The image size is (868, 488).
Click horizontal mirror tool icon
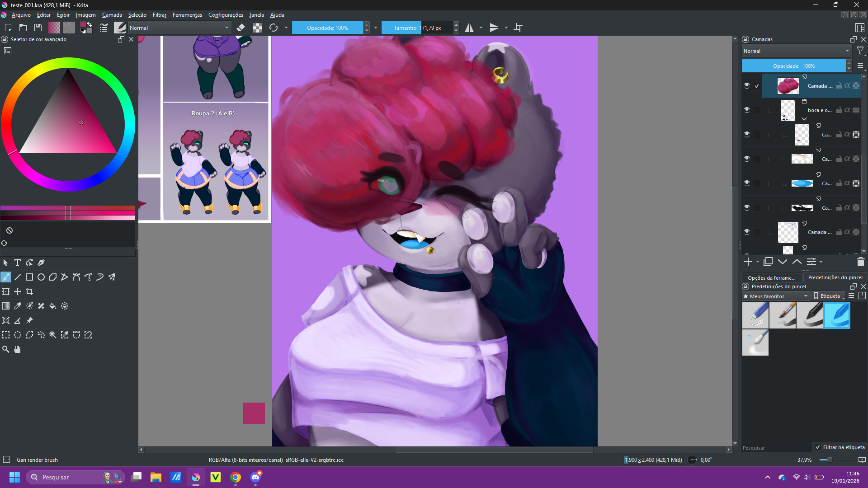click(469, 28)
